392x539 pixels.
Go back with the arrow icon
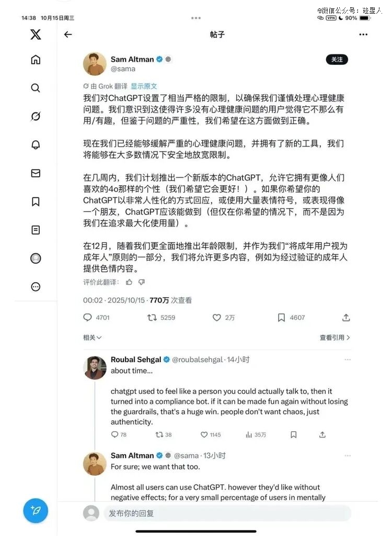click(68, 35)
